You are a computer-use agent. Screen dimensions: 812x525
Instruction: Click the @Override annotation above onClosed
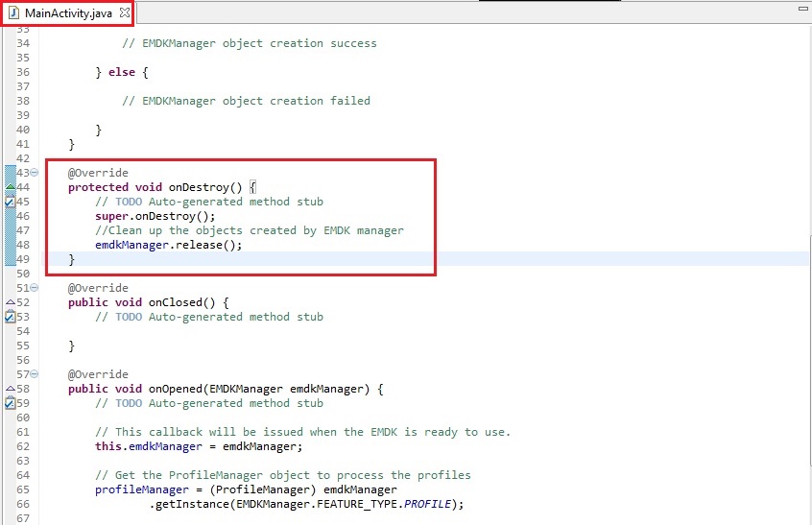coord(97,288)
